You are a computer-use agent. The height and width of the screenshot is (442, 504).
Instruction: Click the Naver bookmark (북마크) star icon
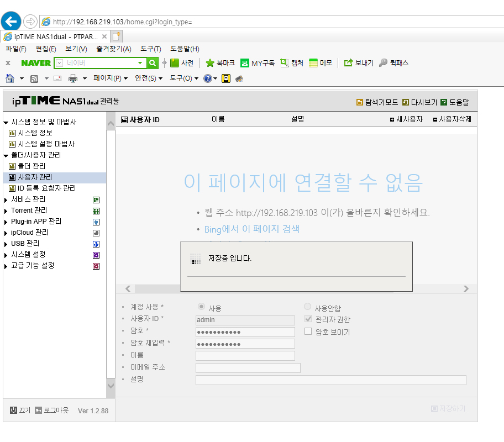coord(210,63)
